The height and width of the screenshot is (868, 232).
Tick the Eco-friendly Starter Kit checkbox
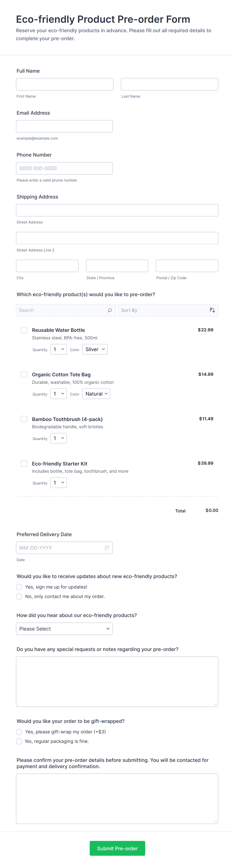24,464
